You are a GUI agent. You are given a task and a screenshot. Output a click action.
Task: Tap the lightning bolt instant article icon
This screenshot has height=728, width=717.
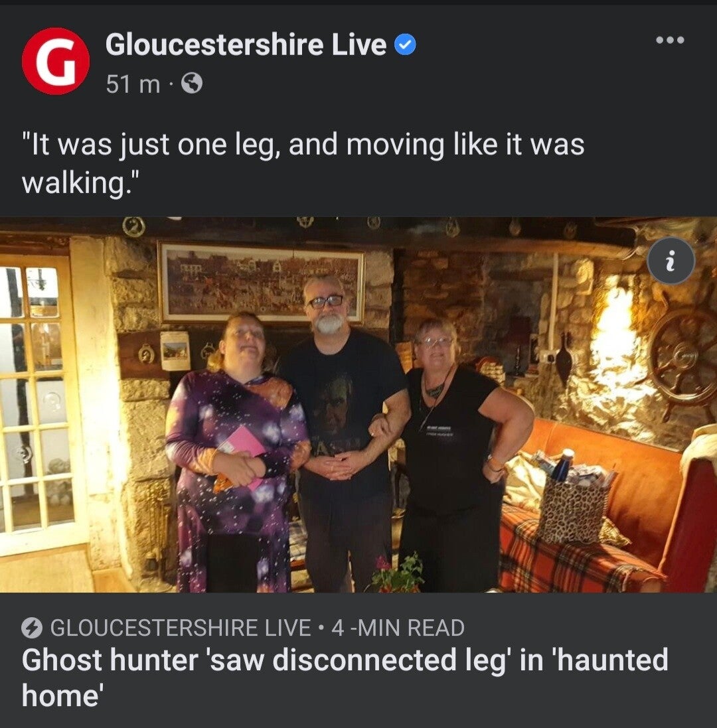[32, 628]
